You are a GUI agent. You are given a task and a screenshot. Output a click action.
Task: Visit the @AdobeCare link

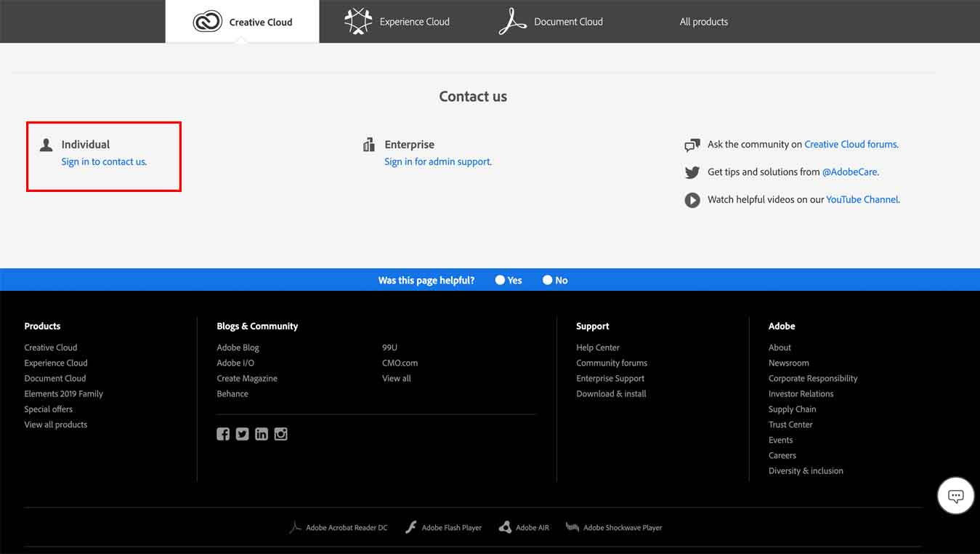(x=849, y=172)
